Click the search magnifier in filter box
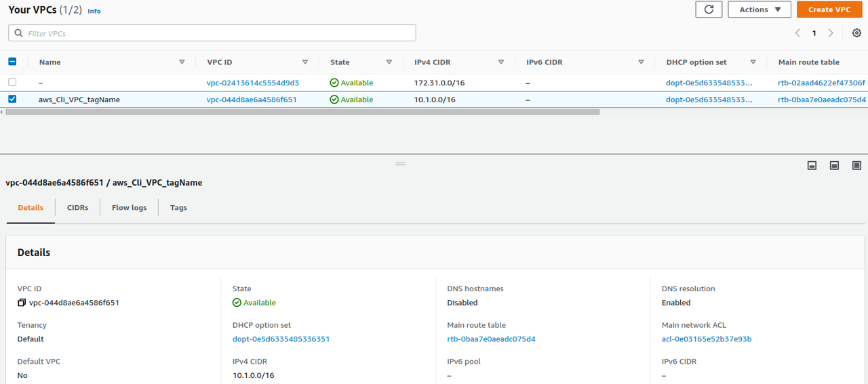Viewport: 868px width, 384px height. click(x=18, y=33)
